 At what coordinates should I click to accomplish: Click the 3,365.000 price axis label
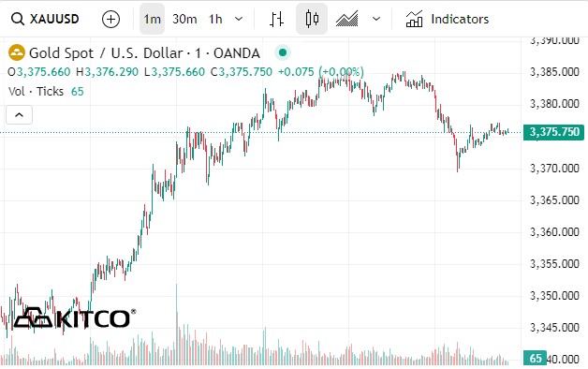[x=554, y=199]
